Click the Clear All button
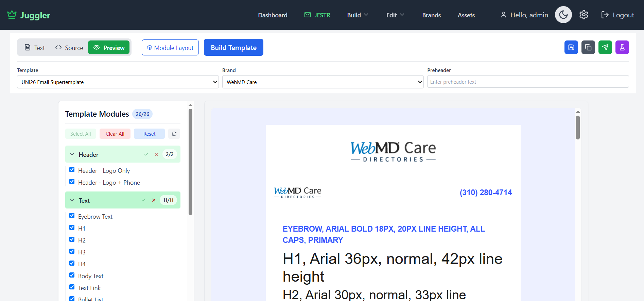 click(115, 134)
